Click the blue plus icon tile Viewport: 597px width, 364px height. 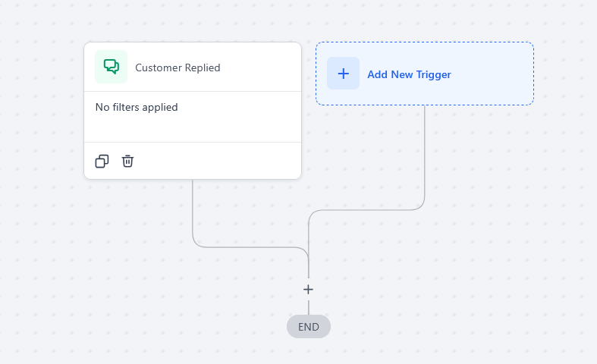point(343,74)
